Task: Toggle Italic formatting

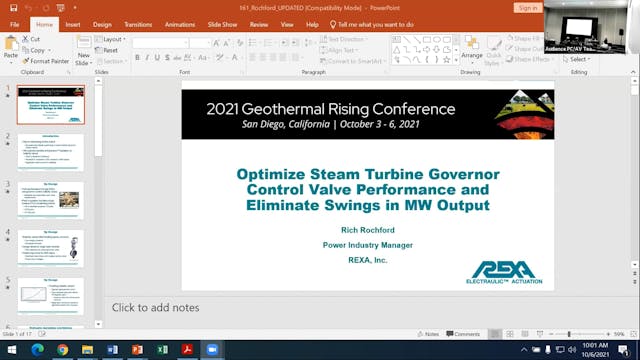Action: pos(147,58)
